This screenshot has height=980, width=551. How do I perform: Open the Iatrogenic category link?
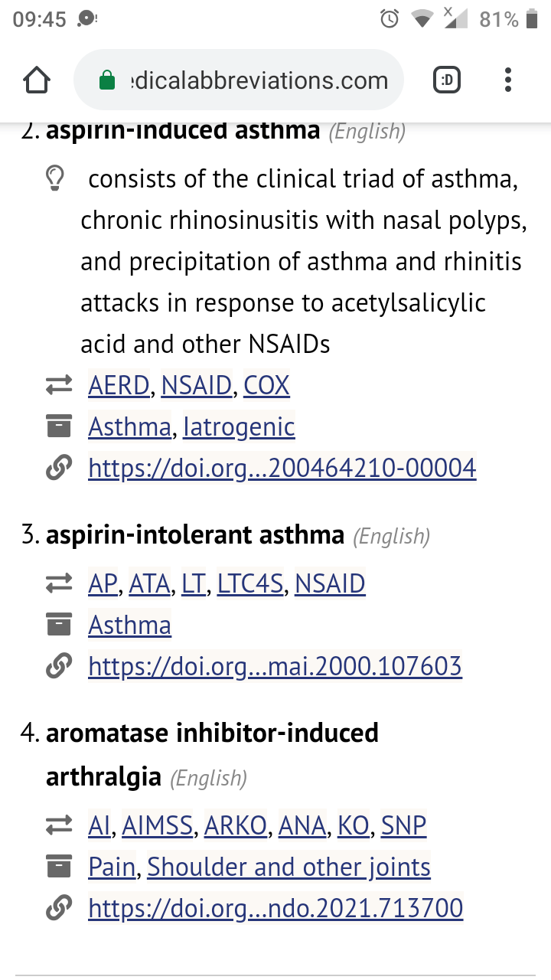tap(239, 426)
